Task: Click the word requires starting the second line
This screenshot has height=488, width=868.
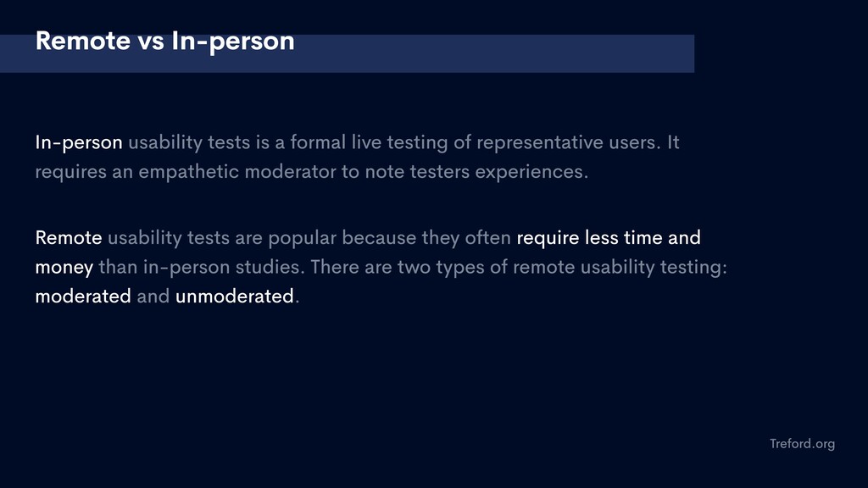Action: [71, 172]
